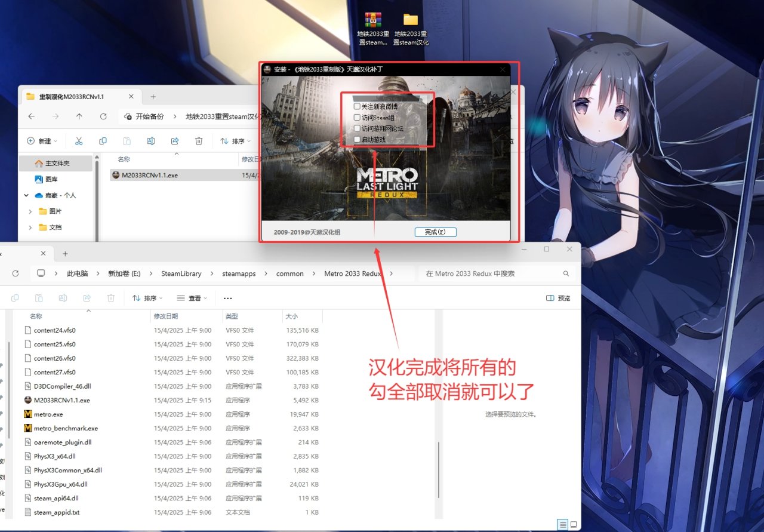
Task: Tick the 关注新浪微博 checkbox in the installer
Action: pos(357,106)
